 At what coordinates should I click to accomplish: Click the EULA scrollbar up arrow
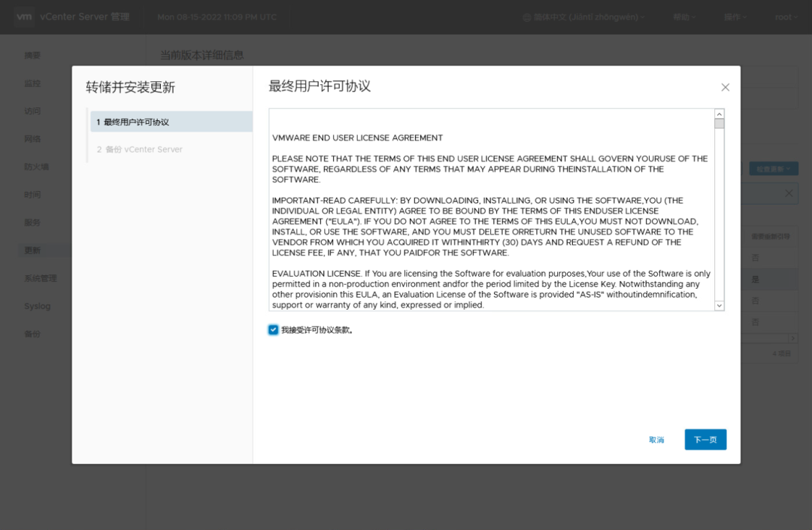(720, 114)
